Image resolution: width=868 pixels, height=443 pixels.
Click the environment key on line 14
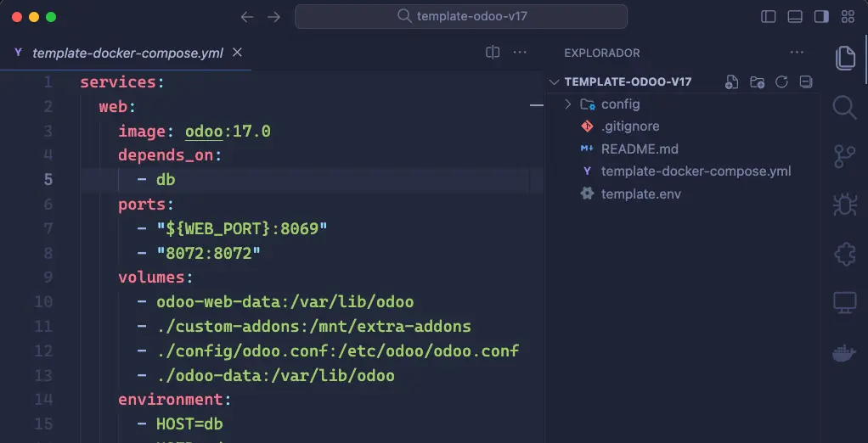(x=171, y=400)
